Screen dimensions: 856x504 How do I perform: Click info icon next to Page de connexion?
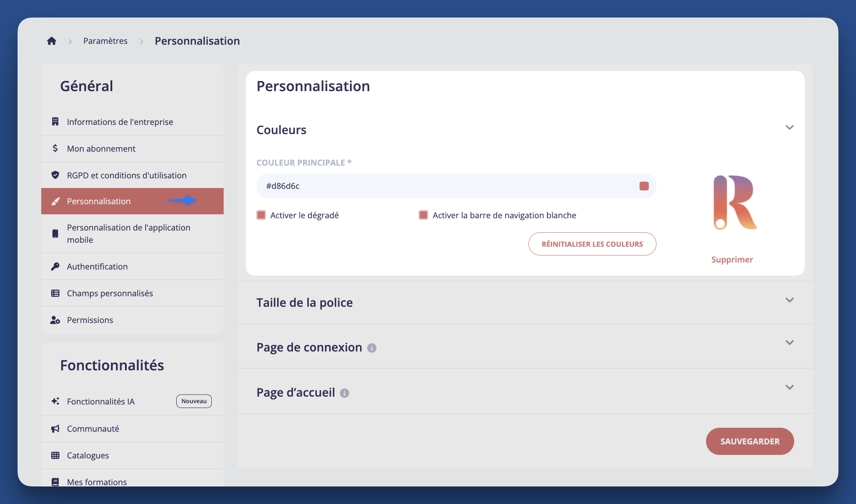coord(372,348)
